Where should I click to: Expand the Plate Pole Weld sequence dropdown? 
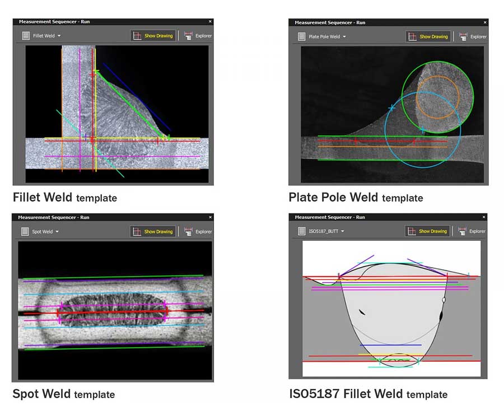(x=328, y=37)
